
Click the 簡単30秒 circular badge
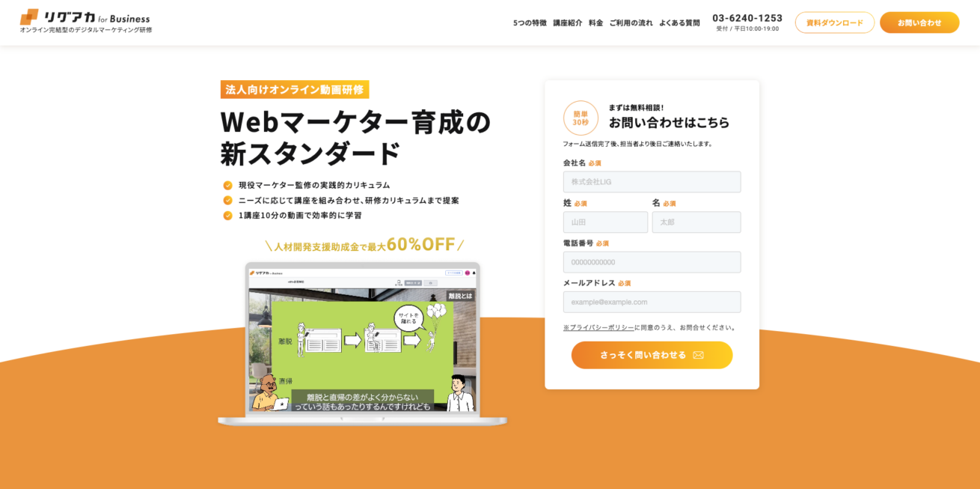581,118
